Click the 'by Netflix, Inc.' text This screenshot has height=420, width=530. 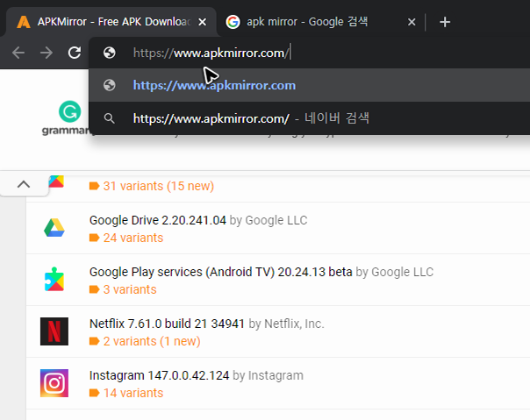[x=286, y=324]
